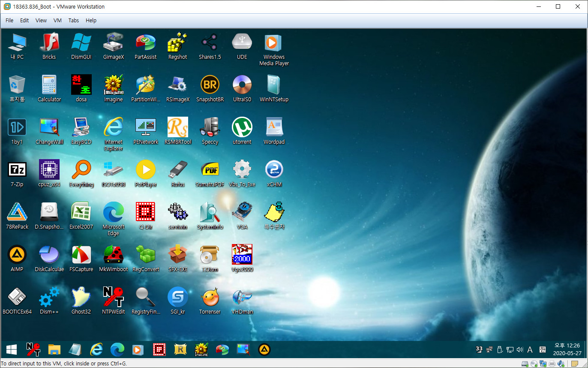
Task: Select the Speccy desktop icon
Action: (x=210, y=131)
